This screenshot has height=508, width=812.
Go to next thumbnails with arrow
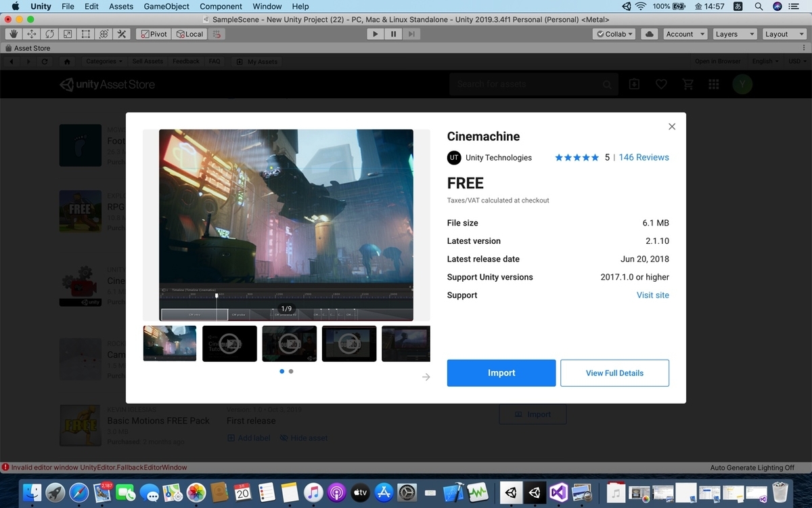click(x=426, y=377)
